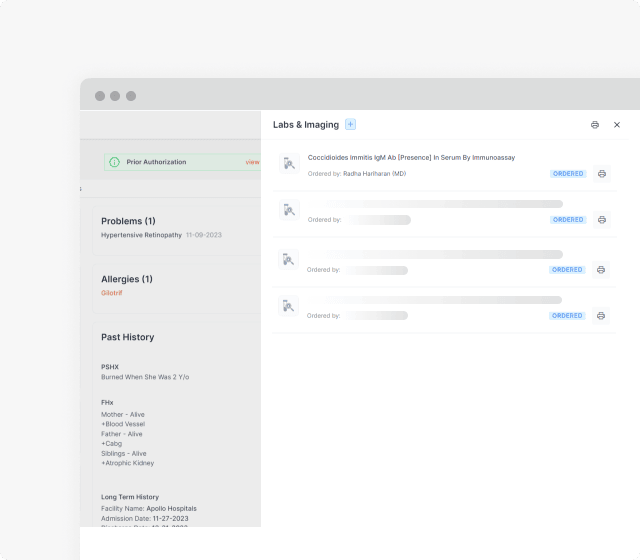Click the ORDERED badge on the last order
The width and height of the screenshot is (640, 560).
568,316
